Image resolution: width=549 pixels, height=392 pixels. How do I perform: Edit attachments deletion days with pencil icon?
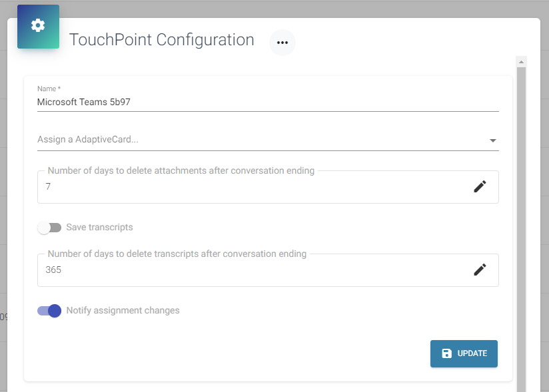480,187
